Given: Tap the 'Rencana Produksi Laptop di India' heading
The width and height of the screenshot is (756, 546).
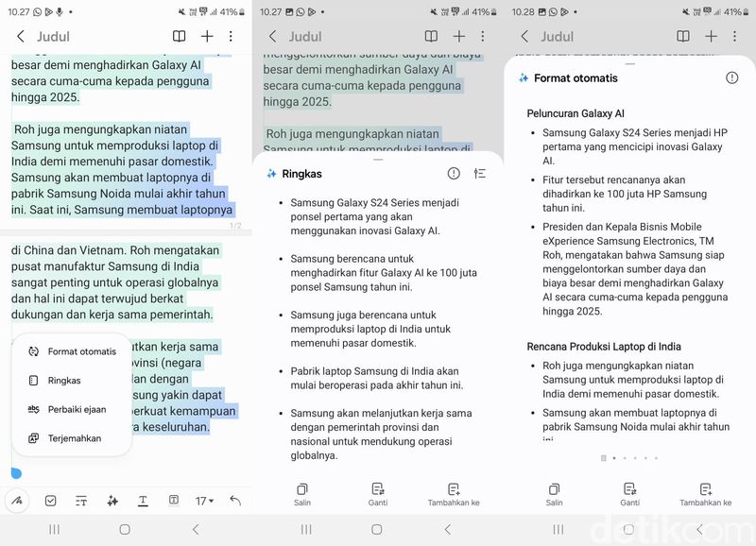Looking at the screenshot, I should [604, 347].
